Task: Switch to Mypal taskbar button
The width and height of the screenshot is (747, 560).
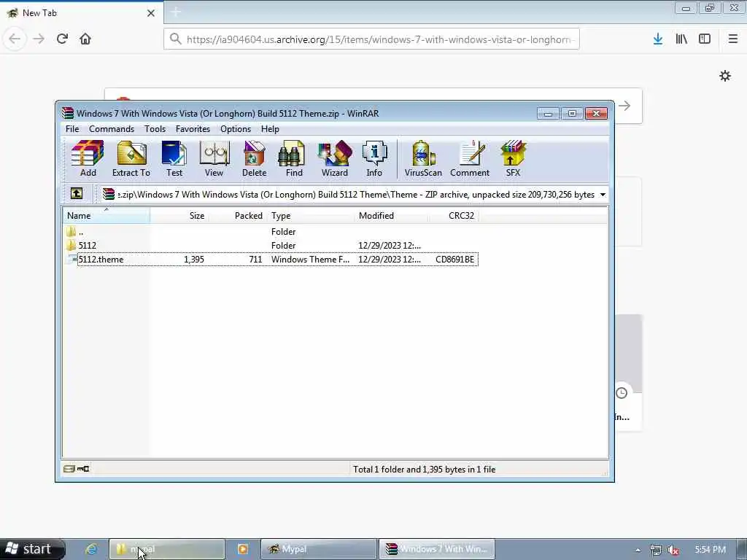Action: tap(319, 549)
